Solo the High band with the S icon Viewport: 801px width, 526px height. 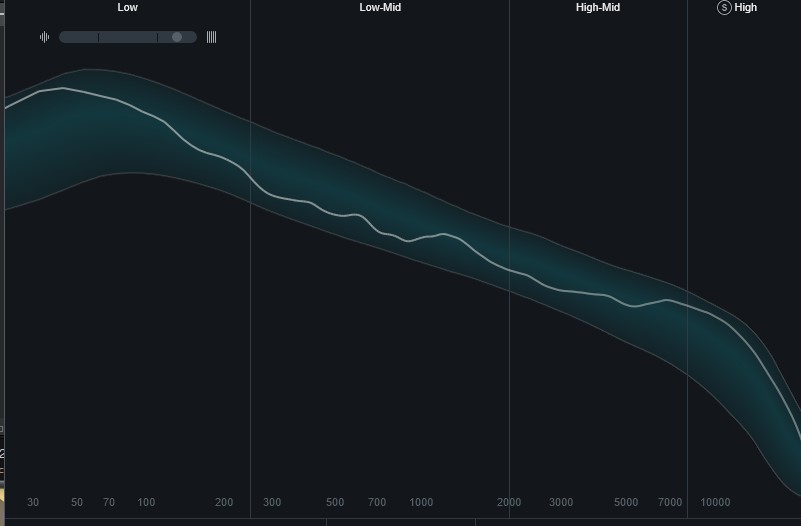click(x=724, y=8)
